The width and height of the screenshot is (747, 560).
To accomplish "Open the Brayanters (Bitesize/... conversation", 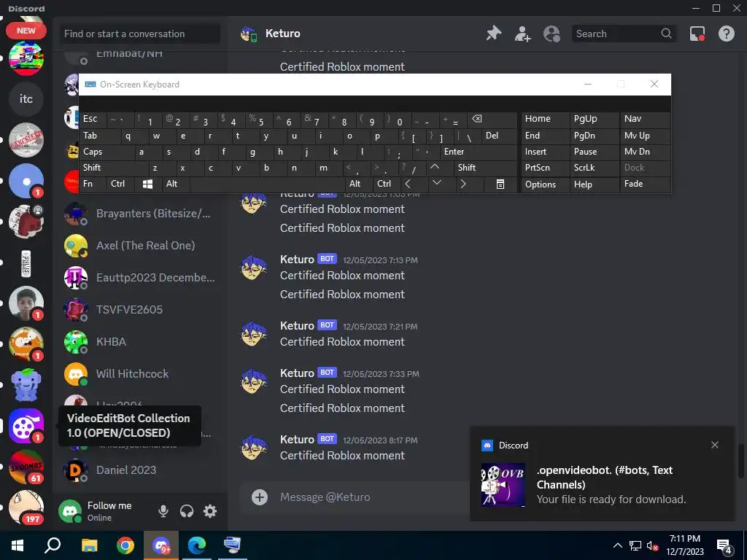I will point(139,214).
